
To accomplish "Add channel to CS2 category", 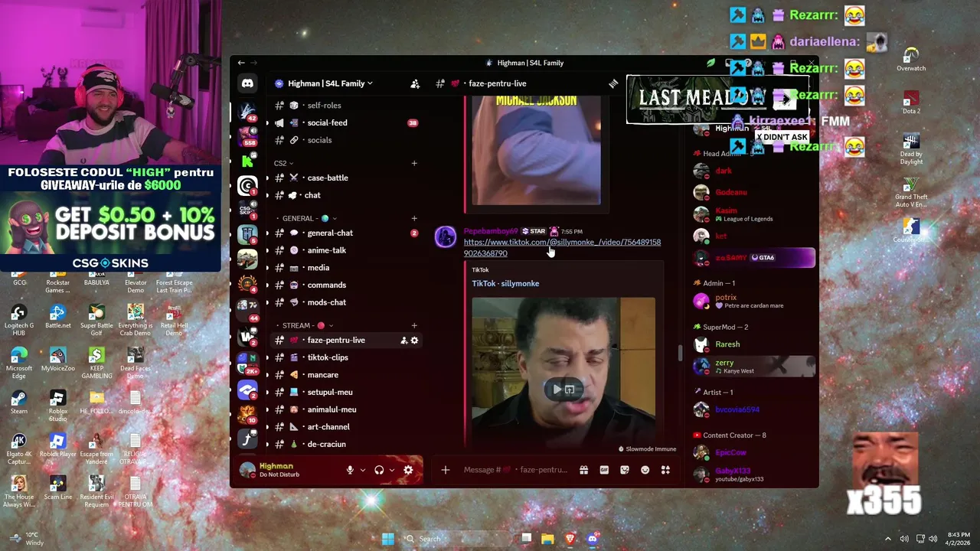I will [414, 163].
